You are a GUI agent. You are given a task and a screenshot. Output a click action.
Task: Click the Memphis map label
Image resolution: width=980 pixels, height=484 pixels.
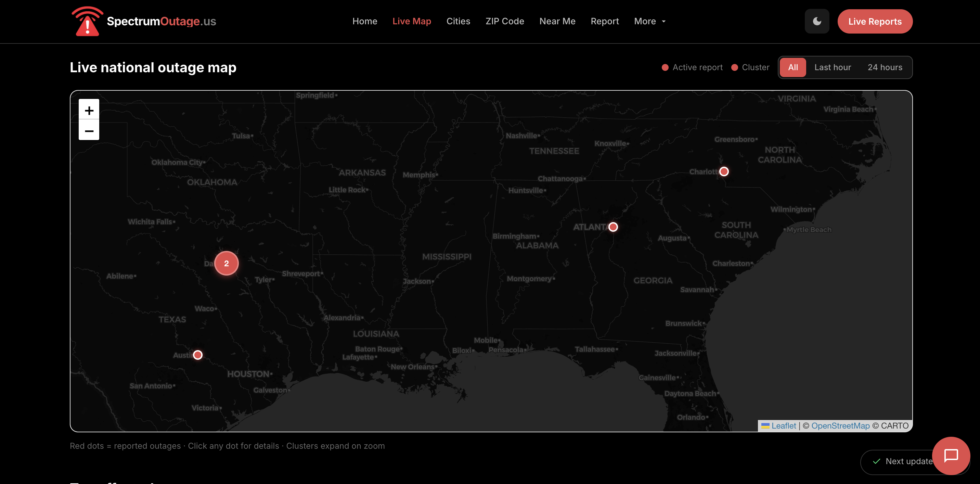coord(418,175)
